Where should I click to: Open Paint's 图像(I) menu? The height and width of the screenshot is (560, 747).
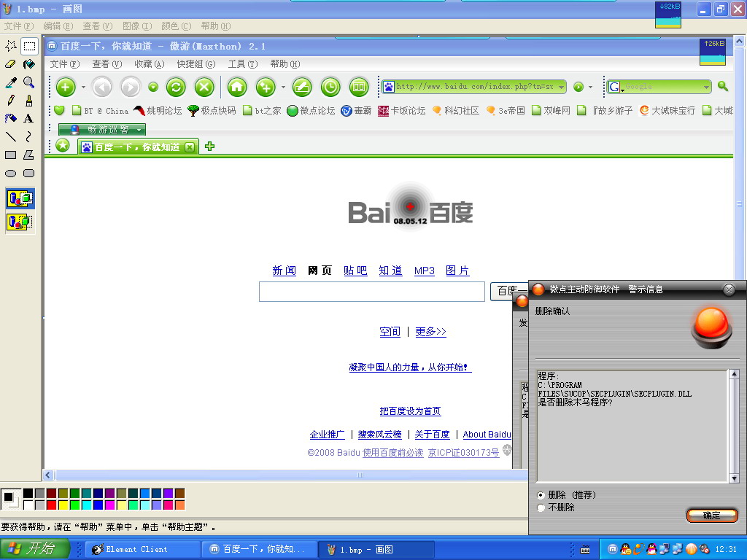(x=137, y=26)
